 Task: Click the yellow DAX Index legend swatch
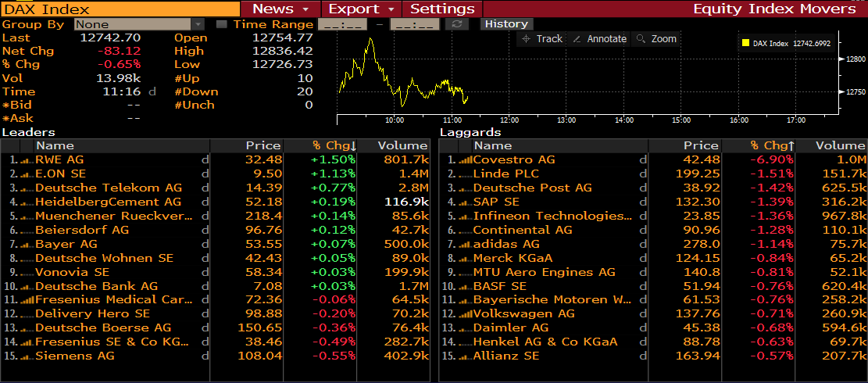(745, 43)
